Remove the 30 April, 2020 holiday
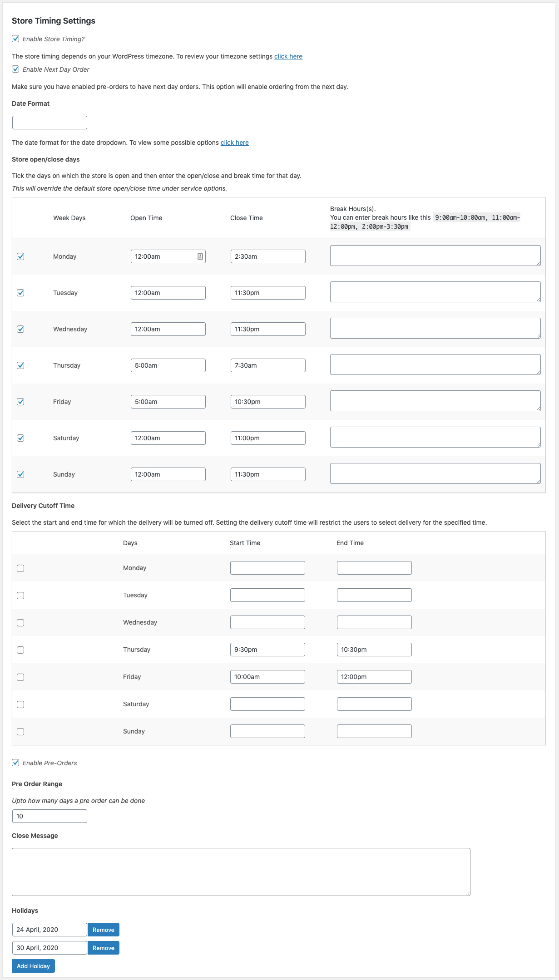The height and width of the screenshot is (980, 559). (104, 948)
